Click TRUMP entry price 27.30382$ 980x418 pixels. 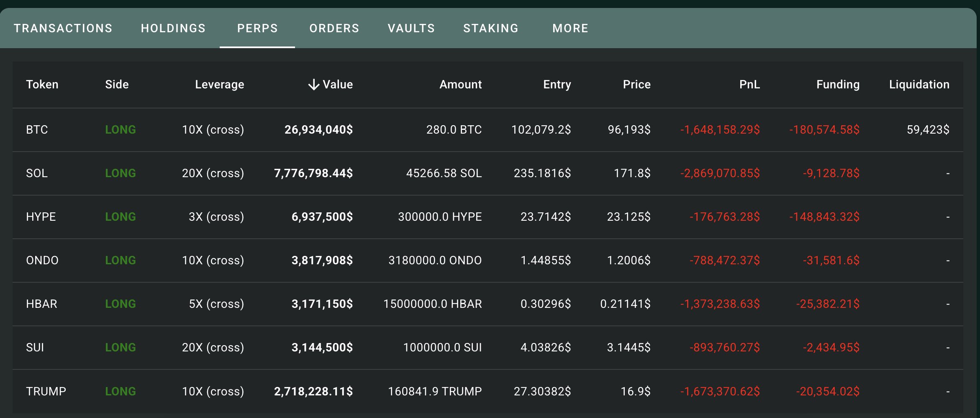click(542, 392)
